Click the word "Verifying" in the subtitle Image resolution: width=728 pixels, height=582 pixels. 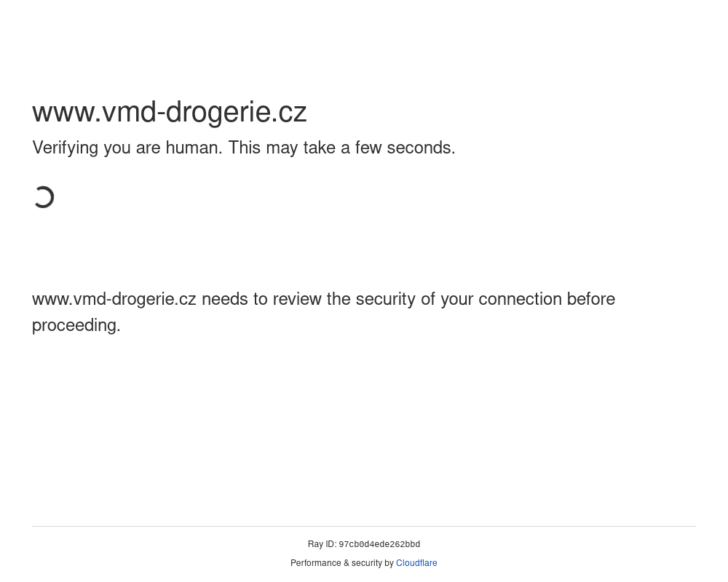click(x=65, y=148)
